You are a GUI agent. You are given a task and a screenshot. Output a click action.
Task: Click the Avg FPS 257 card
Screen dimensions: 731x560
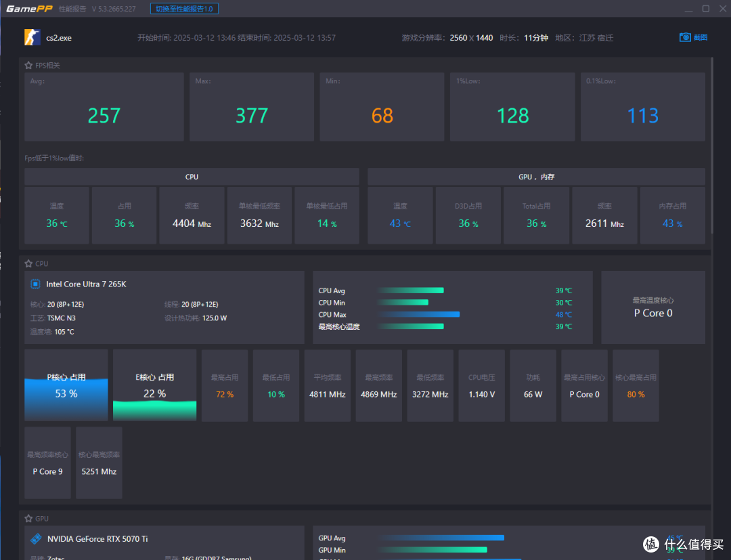[104, 107]
